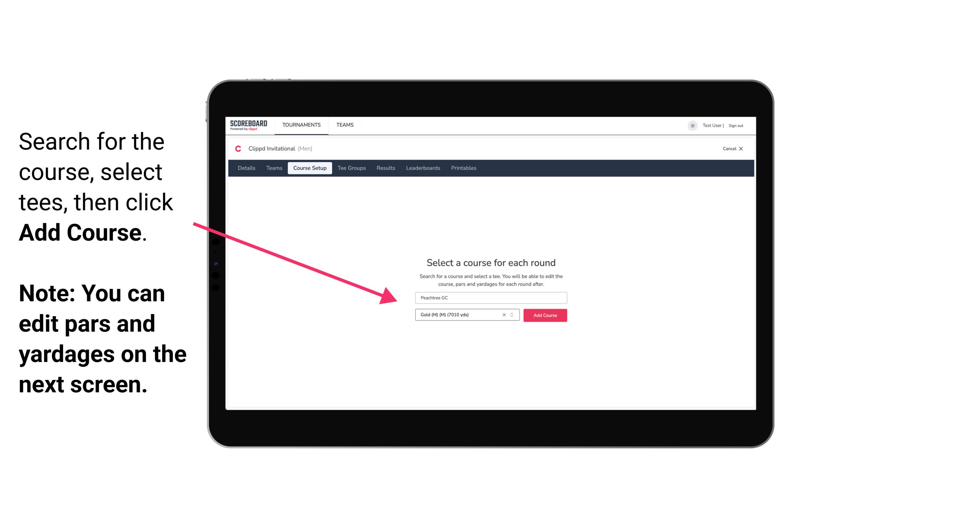Click the Printables tab
This screenshot has width=980, height=527.
(x=463, y=168)
